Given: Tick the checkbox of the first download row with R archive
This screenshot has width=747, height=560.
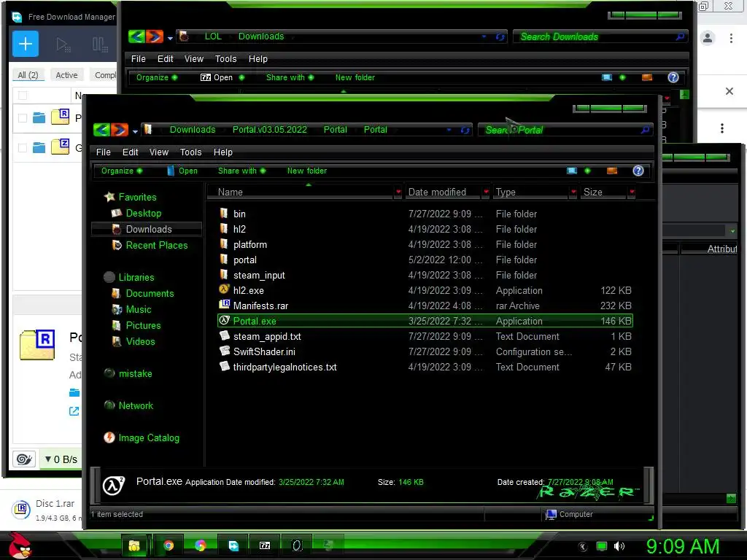Looking at the screenshot, I should (x=23, y=117).
